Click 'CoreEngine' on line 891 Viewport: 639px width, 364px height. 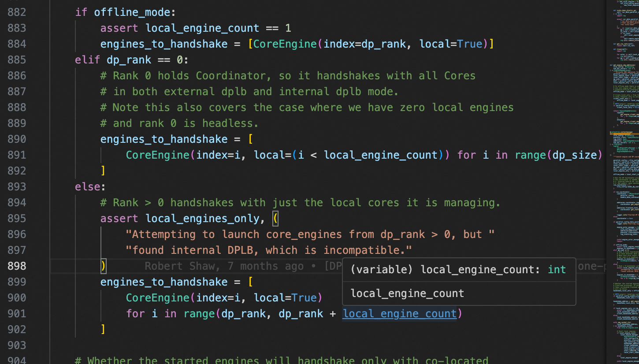click(158, 155)
